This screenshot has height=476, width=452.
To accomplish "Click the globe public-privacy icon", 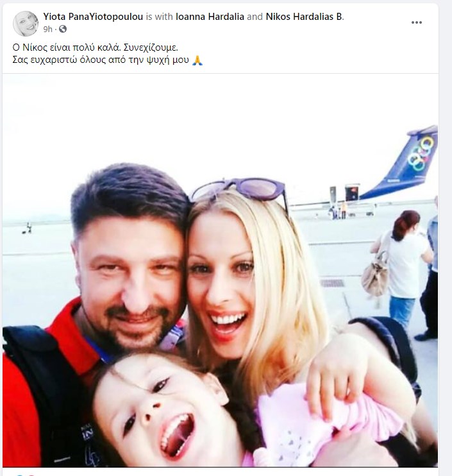I will click(63, 29).
